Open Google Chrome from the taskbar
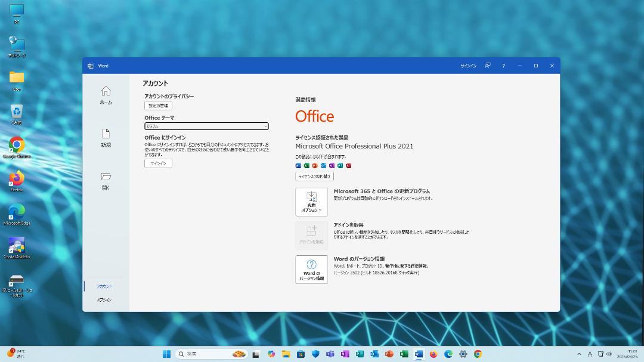 [x=478, y=354]
